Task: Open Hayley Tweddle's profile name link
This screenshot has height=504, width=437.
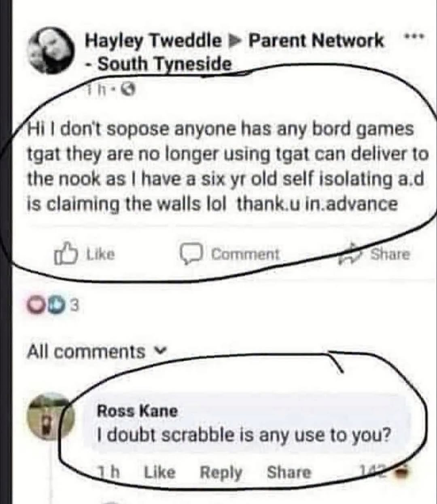Action: tap(153, 41)
